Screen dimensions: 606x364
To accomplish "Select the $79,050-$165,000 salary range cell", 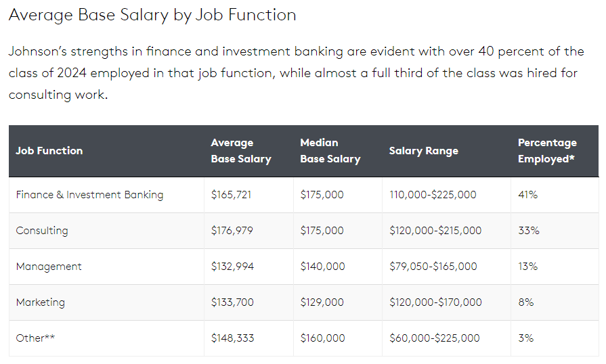I will pyautogui.click(x=433, y=267).
